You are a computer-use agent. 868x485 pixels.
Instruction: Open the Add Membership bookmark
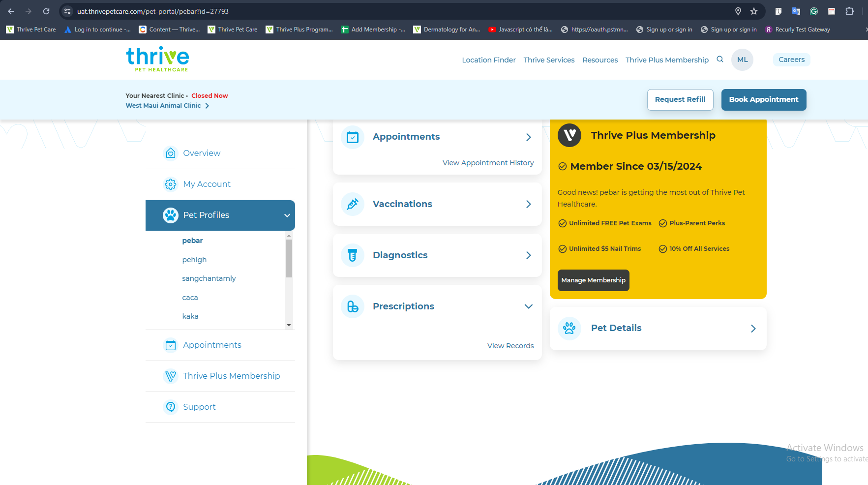(x=373, y=30)
